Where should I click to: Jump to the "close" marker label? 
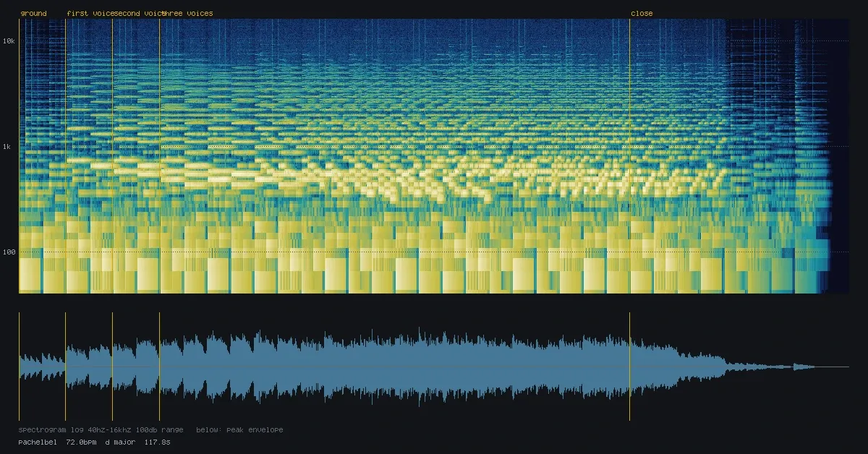[642, 13]
